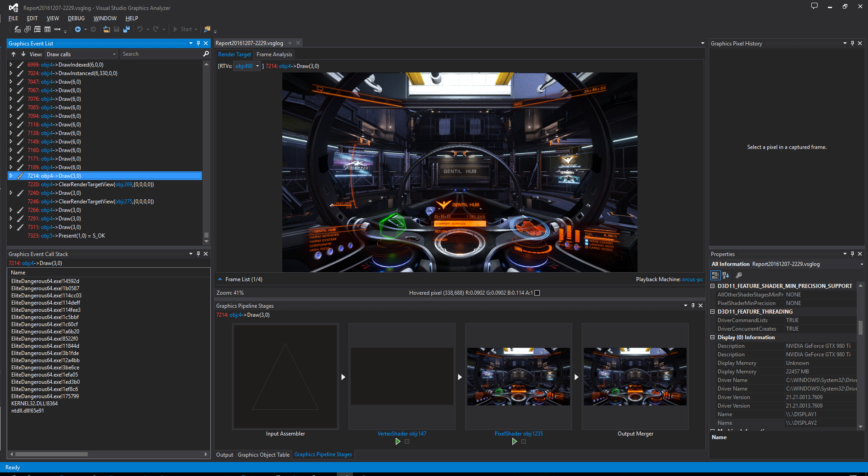Click the Input Assembler stage thumbnail
868x476 pixels.
(x=285, y=377)
